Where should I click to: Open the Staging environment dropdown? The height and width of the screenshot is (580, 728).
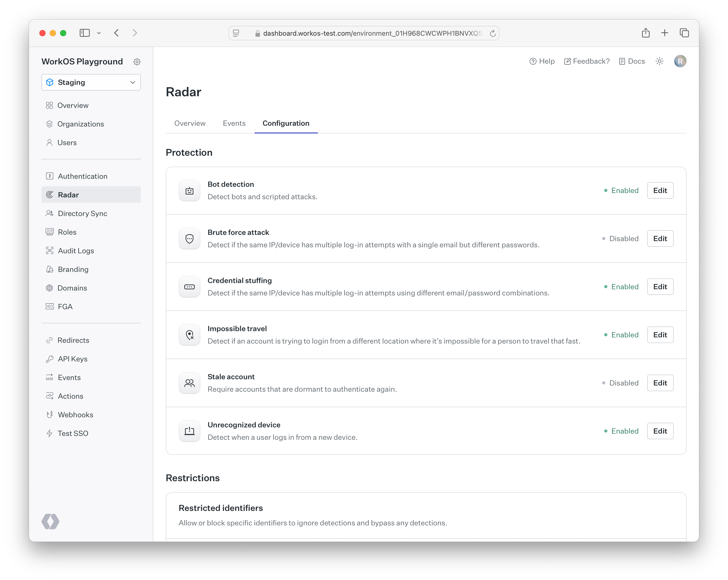(91, 82)
